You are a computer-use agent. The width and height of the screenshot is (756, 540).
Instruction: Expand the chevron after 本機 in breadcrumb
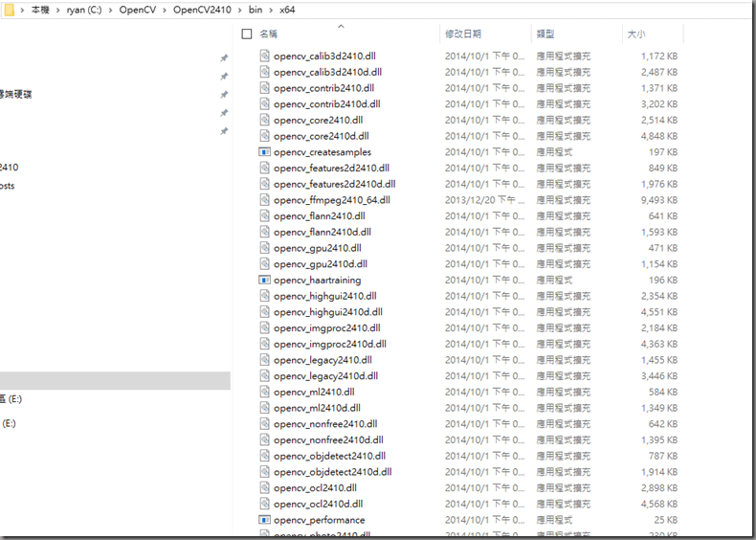[57, 10]
